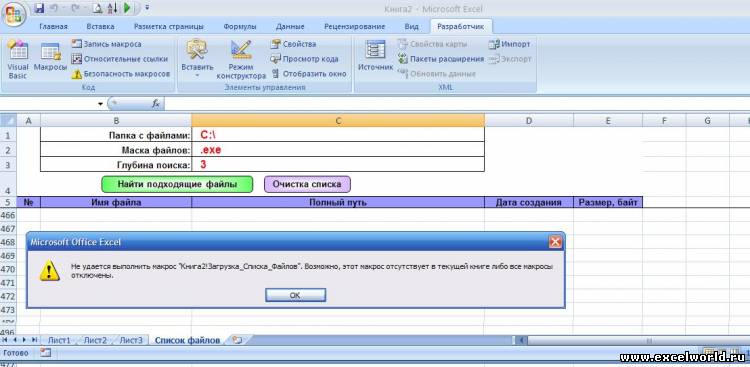Click the Очистка списка button
Viewport: 750px width, 367px height.
pyautogui.click(x=307, y=184)
